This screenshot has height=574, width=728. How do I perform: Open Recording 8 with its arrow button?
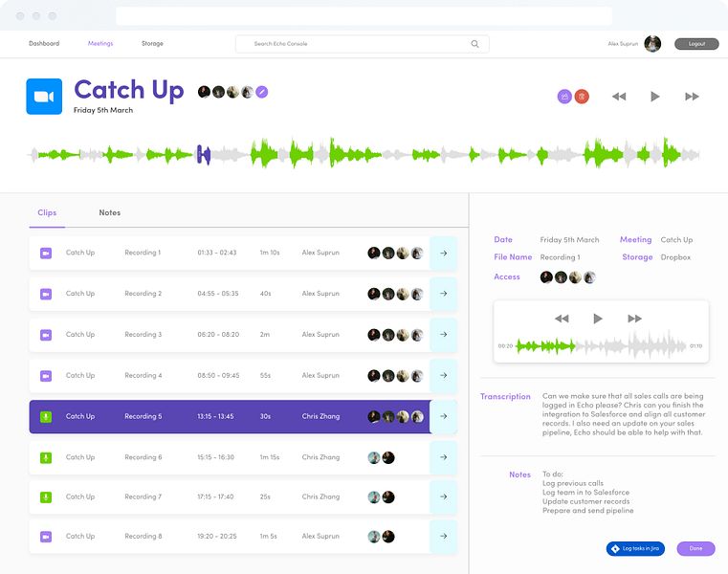[443, 537]
